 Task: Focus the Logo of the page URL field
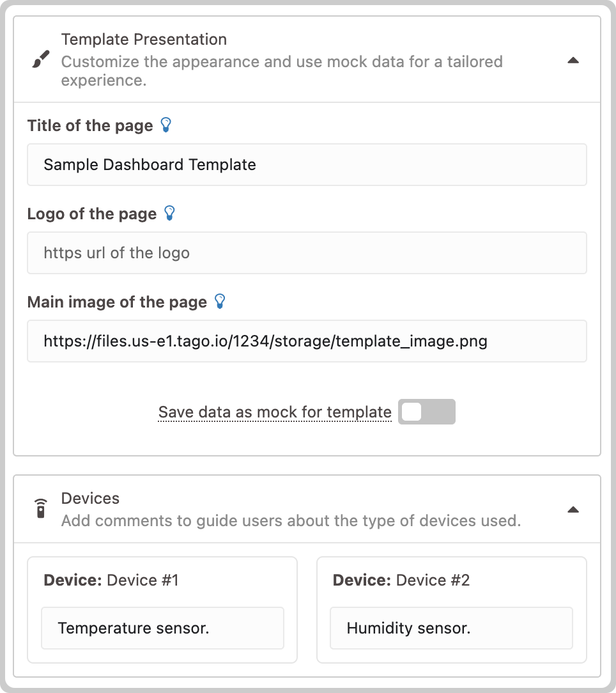(x=307, y=253)
